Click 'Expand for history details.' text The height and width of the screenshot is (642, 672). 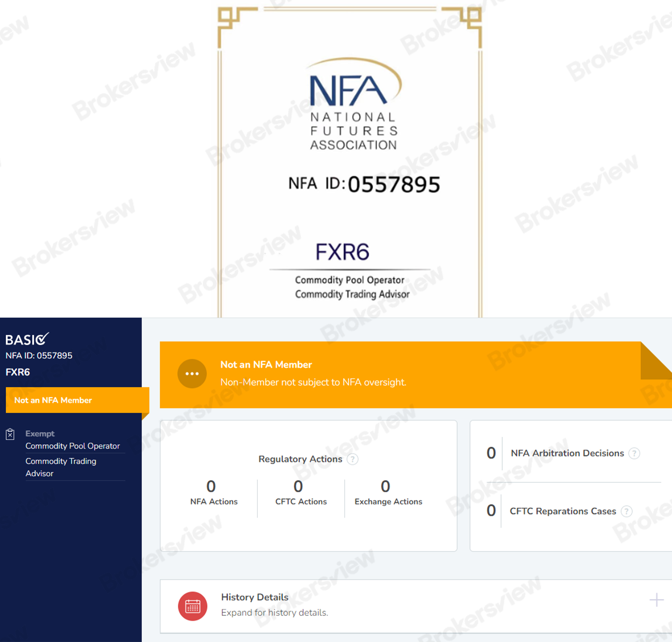[x=274, y=613]
